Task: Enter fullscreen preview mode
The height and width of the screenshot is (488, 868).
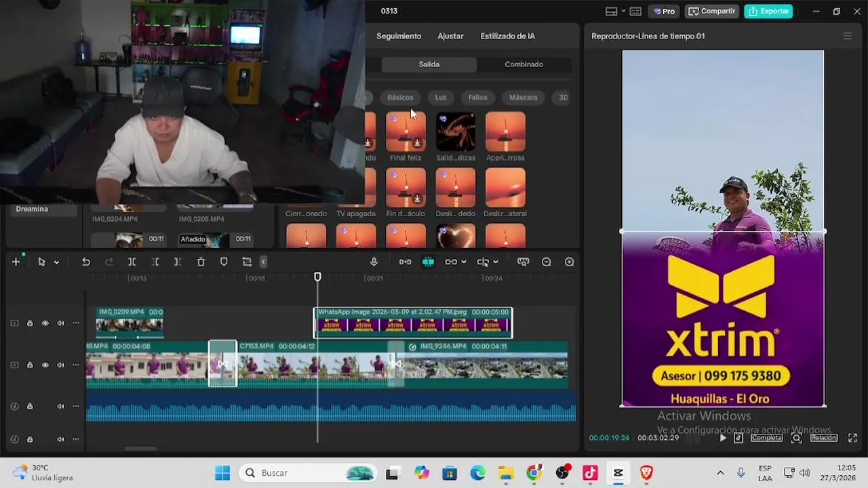Action: tap(852, 438)
